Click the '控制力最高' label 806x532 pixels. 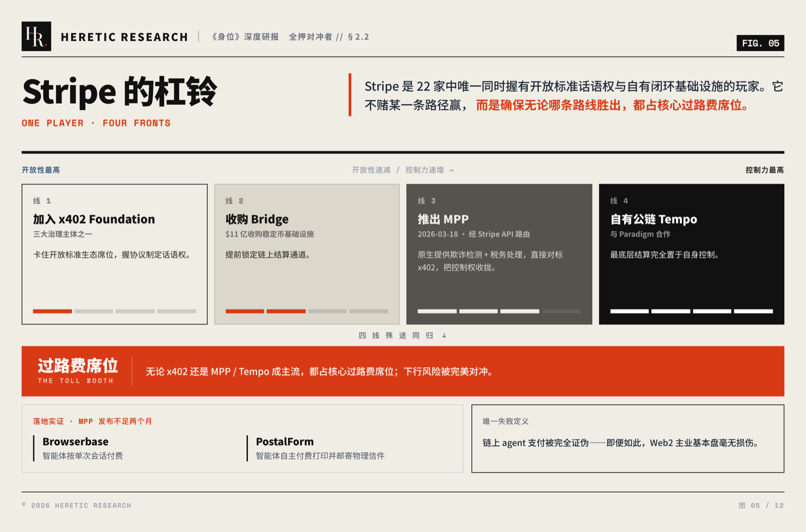765,170
